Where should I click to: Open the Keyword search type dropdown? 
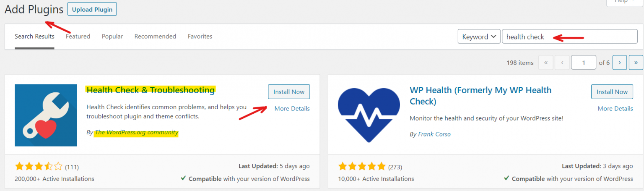[479, 37]
